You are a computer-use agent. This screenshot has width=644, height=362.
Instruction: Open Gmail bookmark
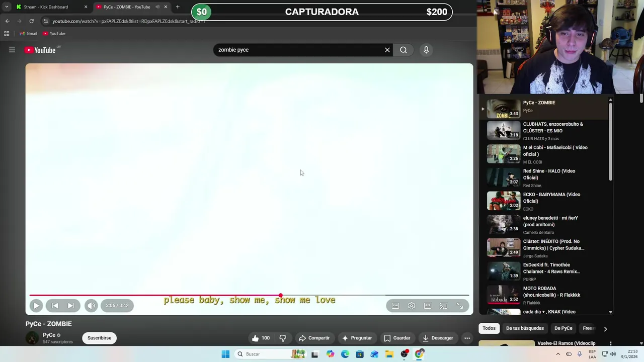pos(28,34)
